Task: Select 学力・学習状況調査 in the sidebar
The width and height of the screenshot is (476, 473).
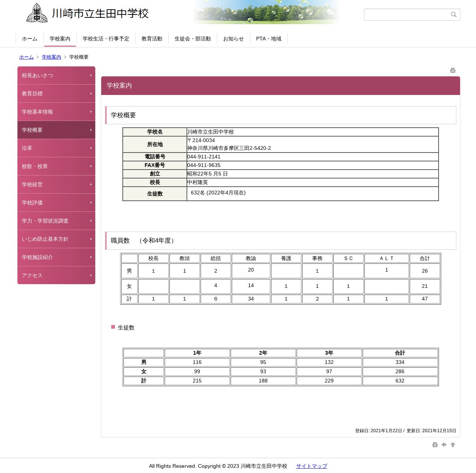Action: coord(56,221)
